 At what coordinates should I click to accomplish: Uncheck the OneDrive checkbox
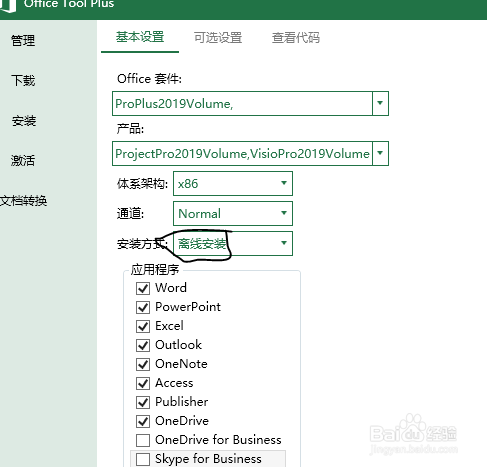coord(143,421)
